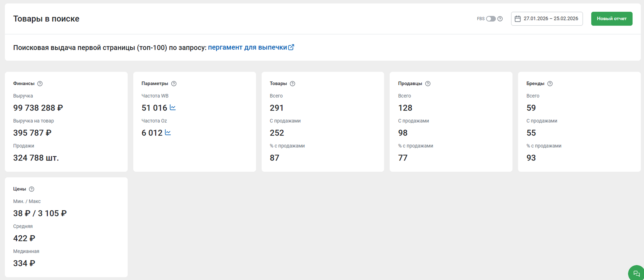
Task: Click the calendar icon in date field
Action: tap(518, 19)
